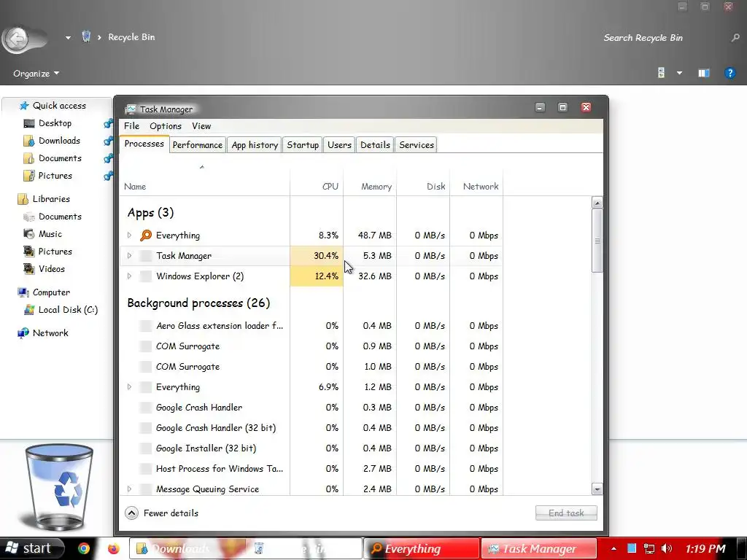Screen dimensions: 747x560
Task: Click Quick access star in navigation pane
Action: (x=24, y=106)
